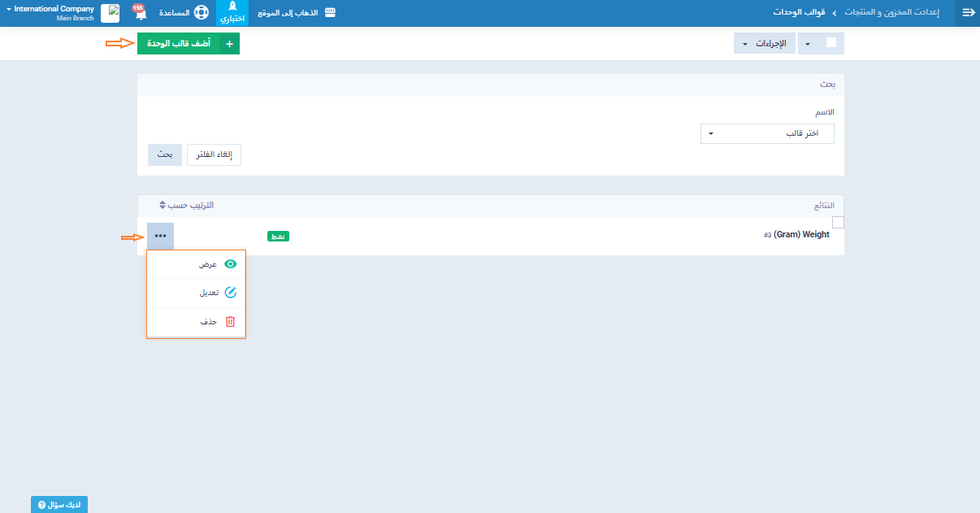Open the Help lifebuoy icon
The image size is (980, 513).
201,14
